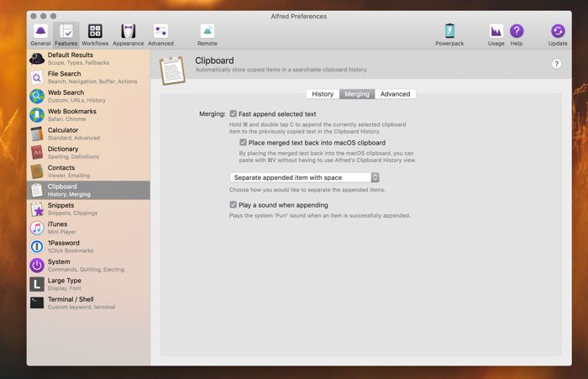Select System commands feature
The width and height of the screenshot is (588, 379).
[88, 266]
